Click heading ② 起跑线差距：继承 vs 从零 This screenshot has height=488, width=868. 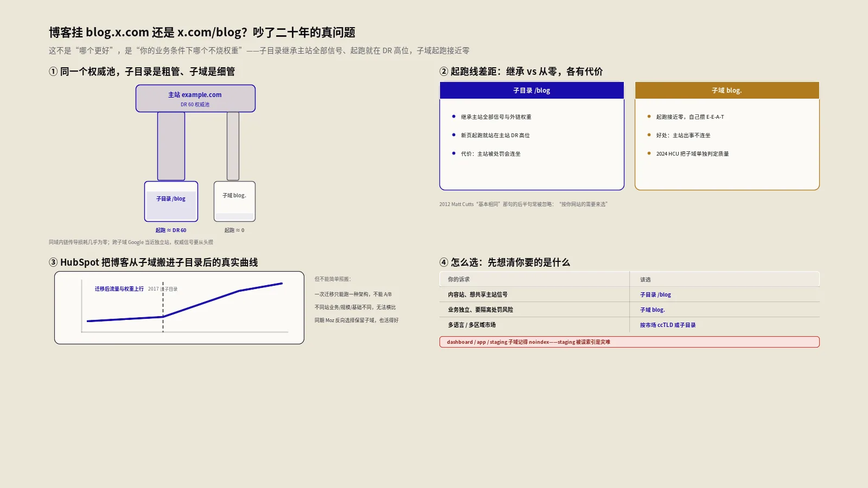click(521, 72)
